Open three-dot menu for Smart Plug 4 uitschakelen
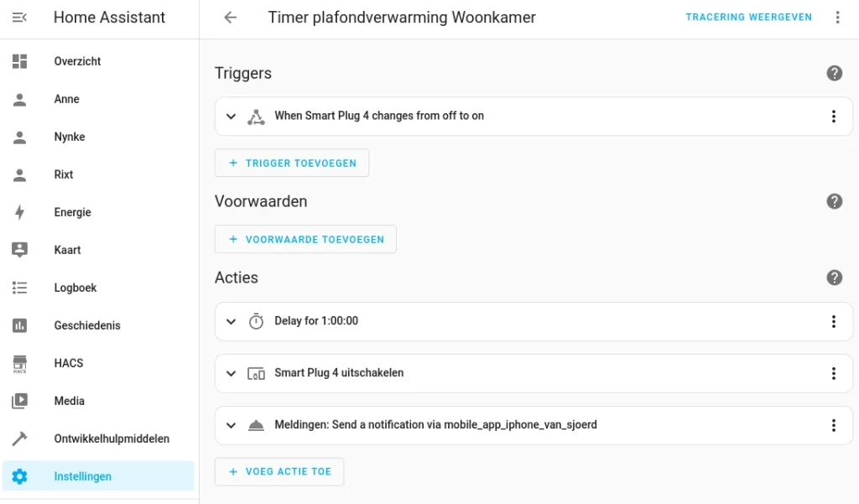Screen dimensions: 859x504 (833, 373)
